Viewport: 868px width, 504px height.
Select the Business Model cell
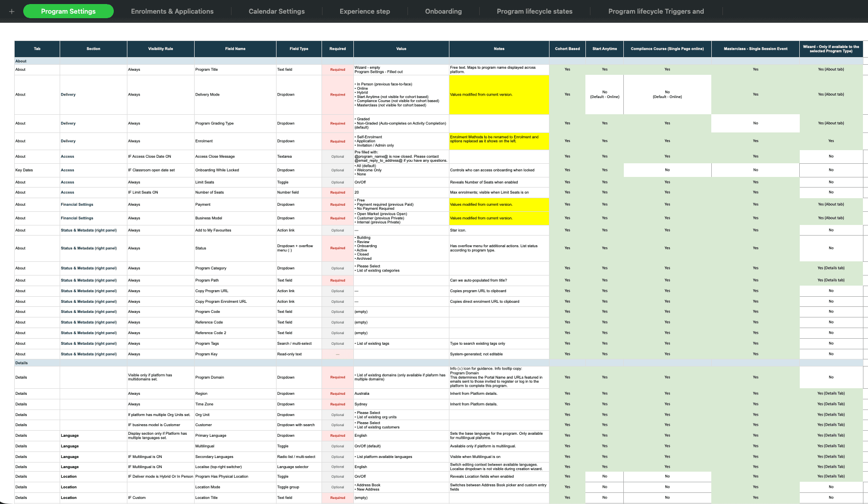[x=235, y=218]
